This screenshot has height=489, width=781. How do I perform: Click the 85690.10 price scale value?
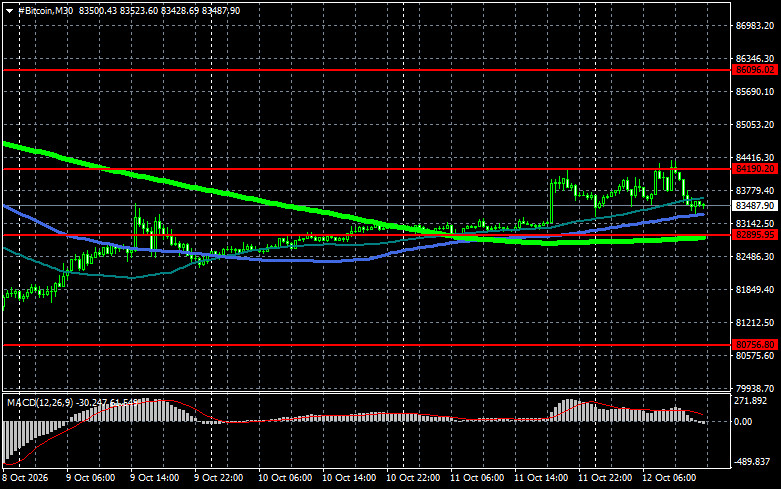755,92
